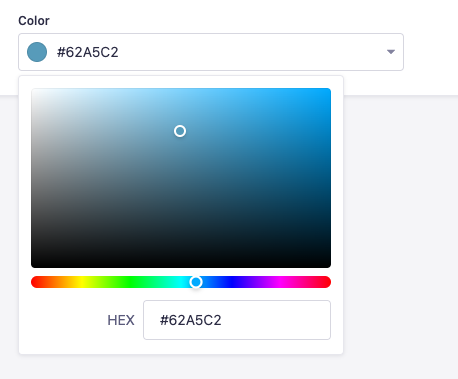Set hue to red at slider's left end
The height and width of the screenshot is (379, 458).
click(x=32, y=282)
